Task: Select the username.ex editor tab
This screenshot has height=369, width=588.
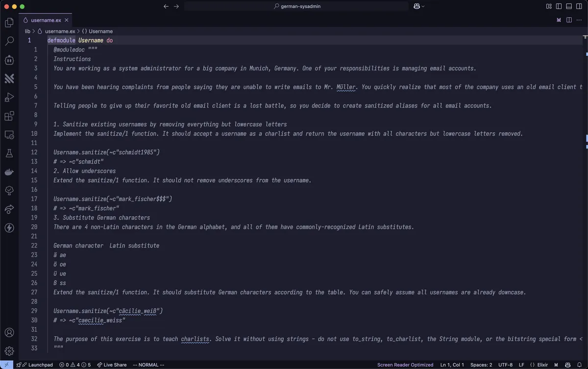Action: click(x=46, y=20)
